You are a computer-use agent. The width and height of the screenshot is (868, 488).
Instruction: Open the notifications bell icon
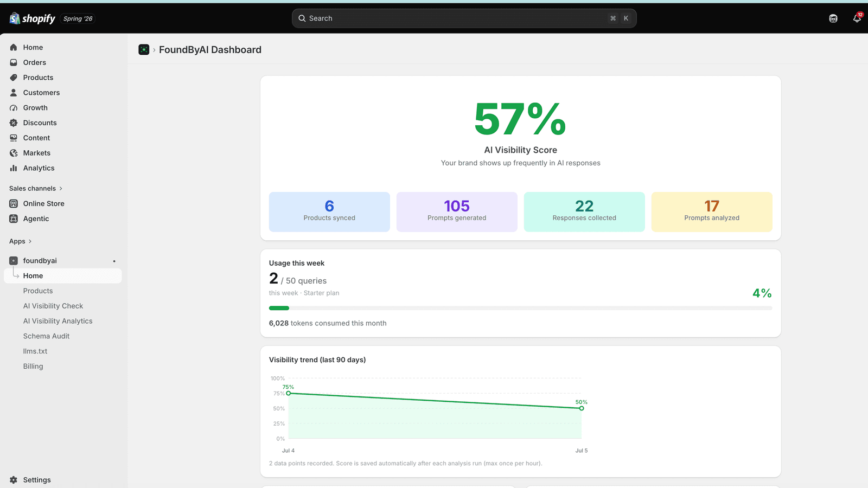click(x=857, y=18)
